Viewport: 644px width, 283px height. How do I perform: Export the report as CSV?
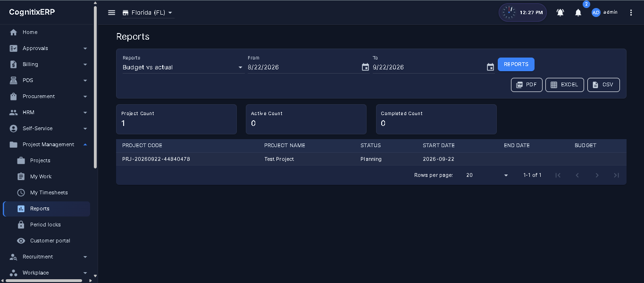pos(603,85)
